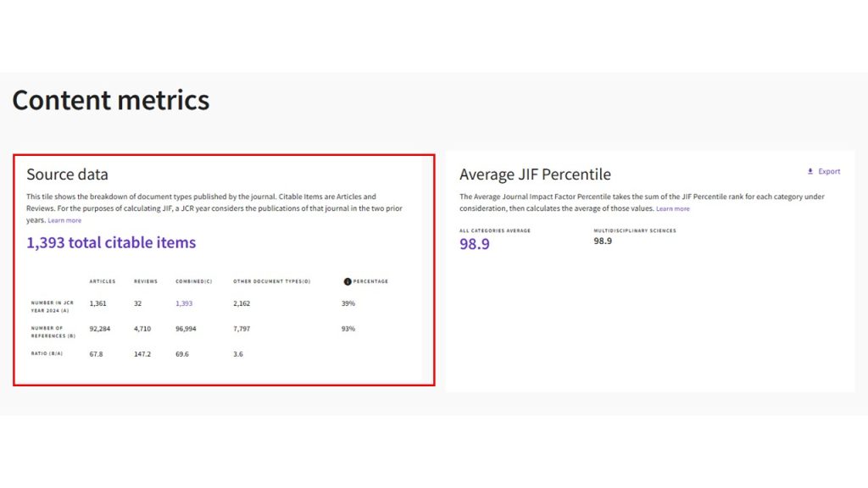Open Learn more link in Source data
868x488 pixels.
[x=64, y=220]
